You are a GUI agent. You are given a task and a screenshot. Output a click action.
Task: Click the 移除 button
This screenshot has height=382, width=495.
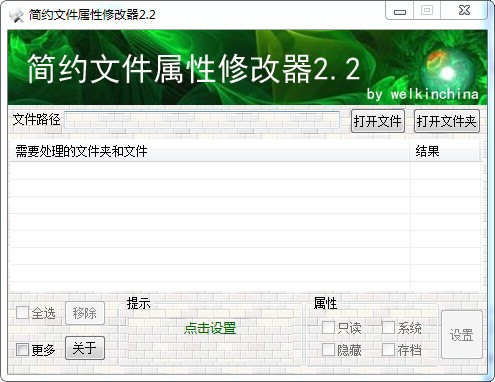pos(85,313)
